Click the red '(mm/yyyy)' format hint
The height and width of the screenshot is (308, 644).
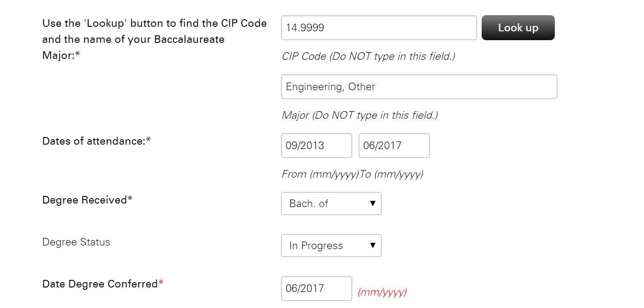pyautogui.click(x=382, y=292)
